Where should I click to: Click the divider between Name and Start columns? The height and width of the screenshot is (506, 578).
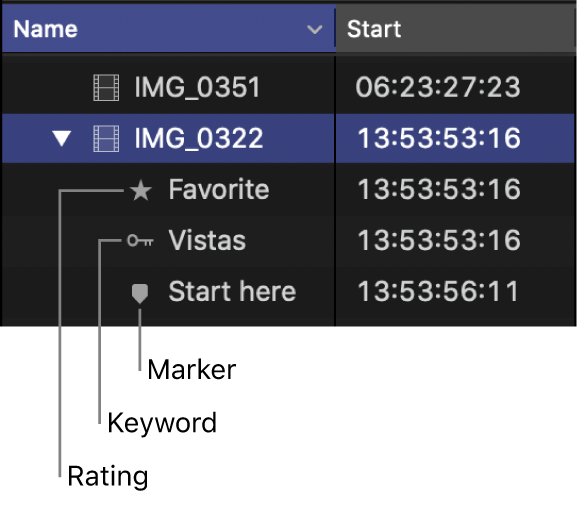coord(335,29)
